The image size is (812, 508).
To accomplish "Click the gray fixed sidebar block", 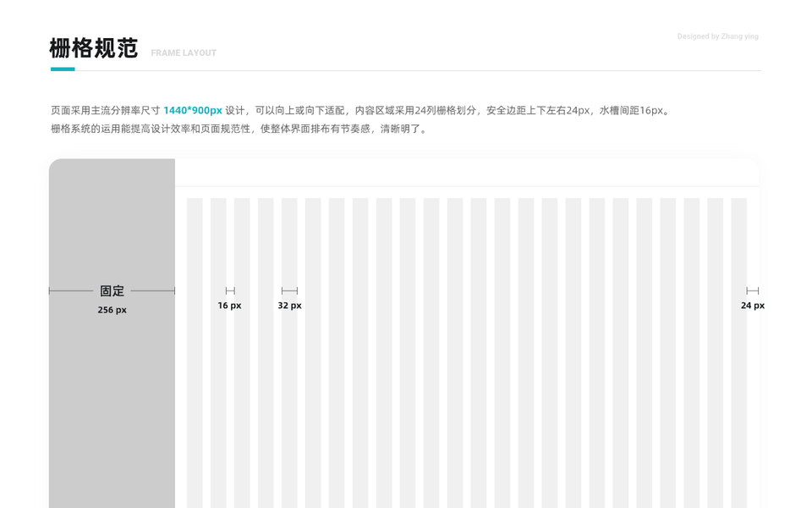I will click(x=112, y=334).
